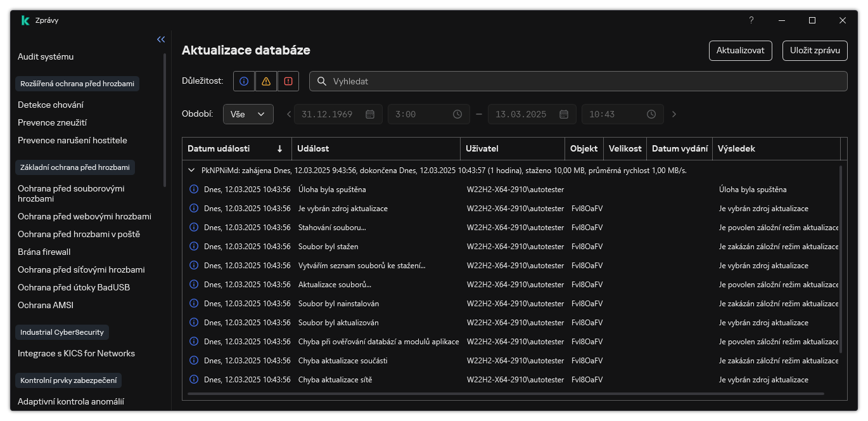Collapse the sidebar with double chevron icon
This screenshot has width=868, height=421.
161,39
